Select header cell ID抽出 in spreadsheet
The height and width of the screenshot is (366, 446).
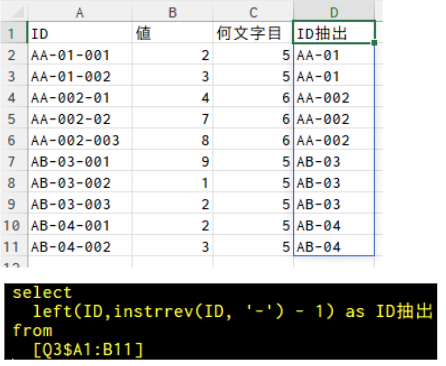pos(334,33)
